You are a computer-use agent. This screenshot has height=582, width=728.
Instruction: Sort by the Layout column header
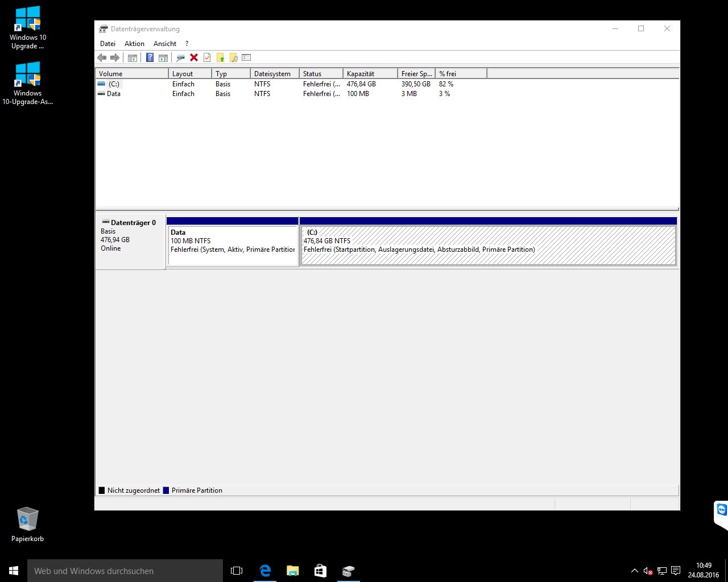pos(190,74)
